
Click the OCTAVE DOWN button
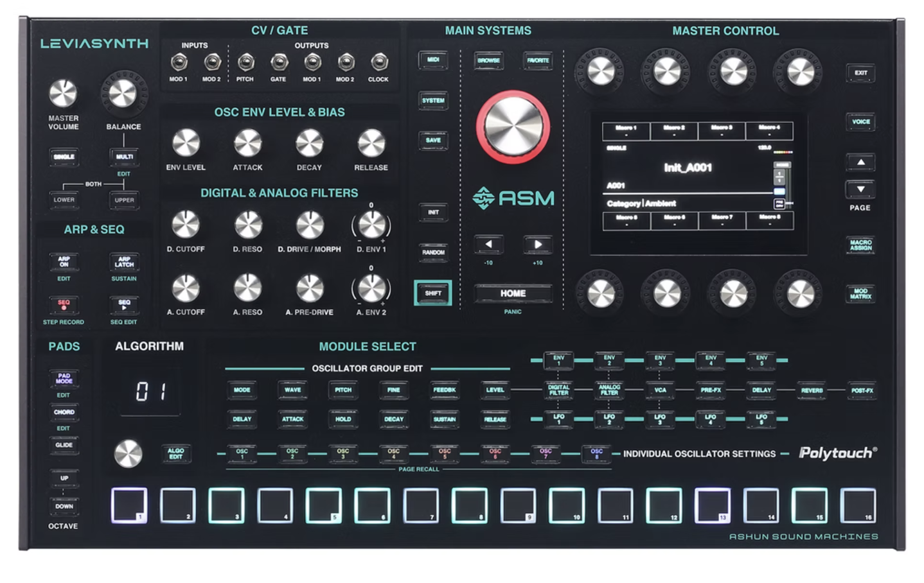(x=64, y=507)
